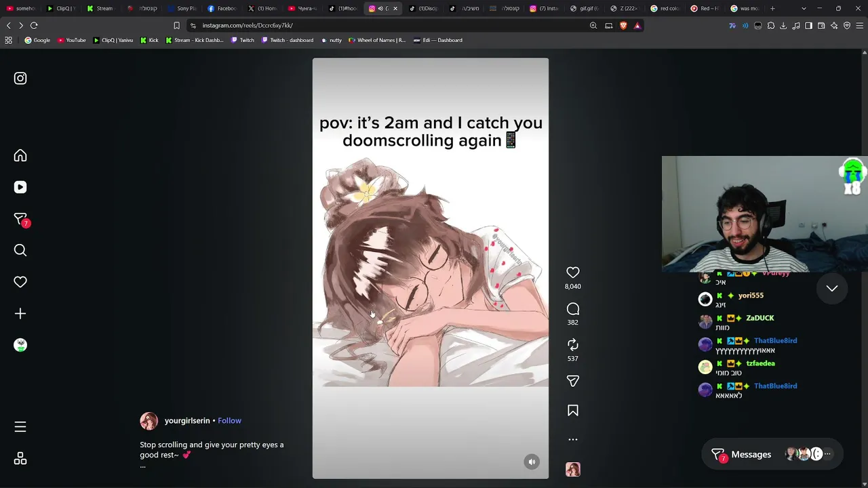Open the media control music note icon
This screenshot has height=488, width=868.
(x=796, y=26)
